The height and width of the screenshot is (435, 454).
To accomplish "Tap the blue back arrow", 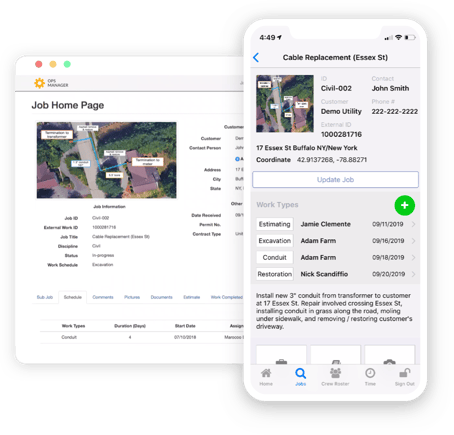I will click(x=256, y=57).
